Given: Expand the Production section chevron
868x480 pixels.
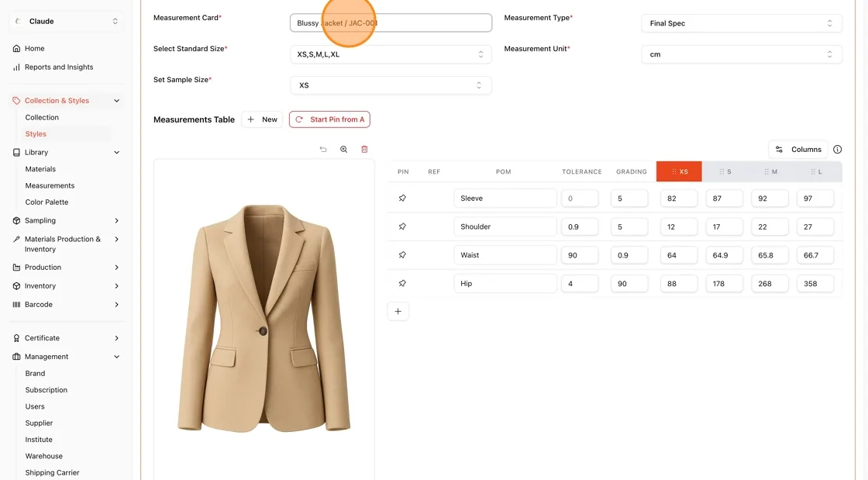Looking at the screenshot, I should 117,268.
